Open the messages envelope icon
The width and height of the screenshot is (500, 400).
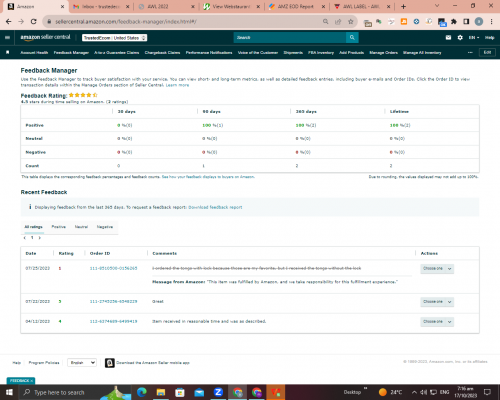[448, 38]
